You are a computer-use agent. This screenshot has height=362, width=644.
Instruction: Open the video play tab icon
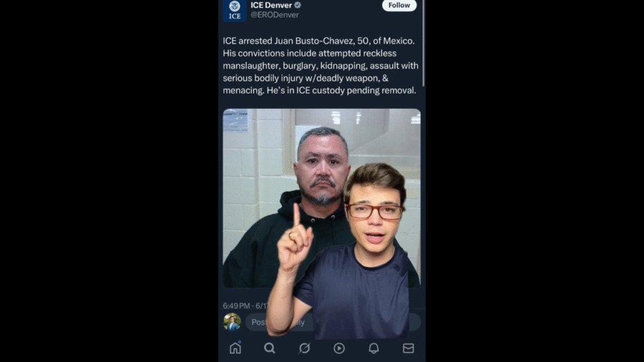[x=339, y=348]
